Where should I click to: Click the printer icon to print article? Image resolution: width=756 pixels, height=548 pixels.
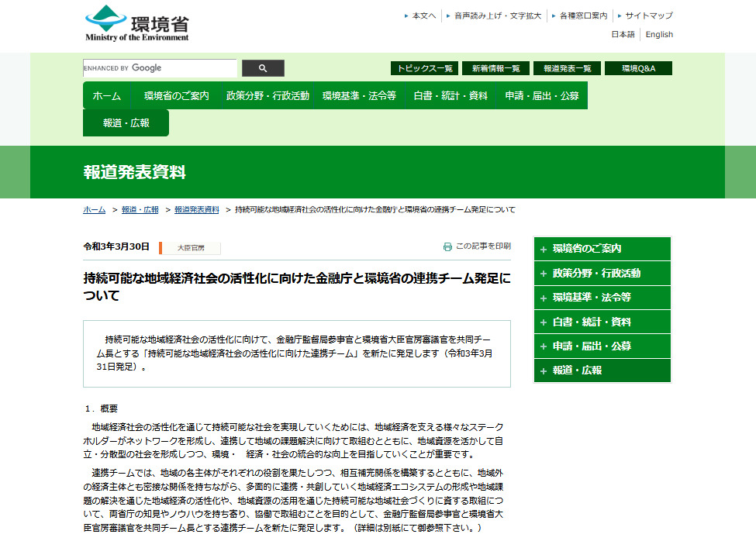[x=447, y=246]
